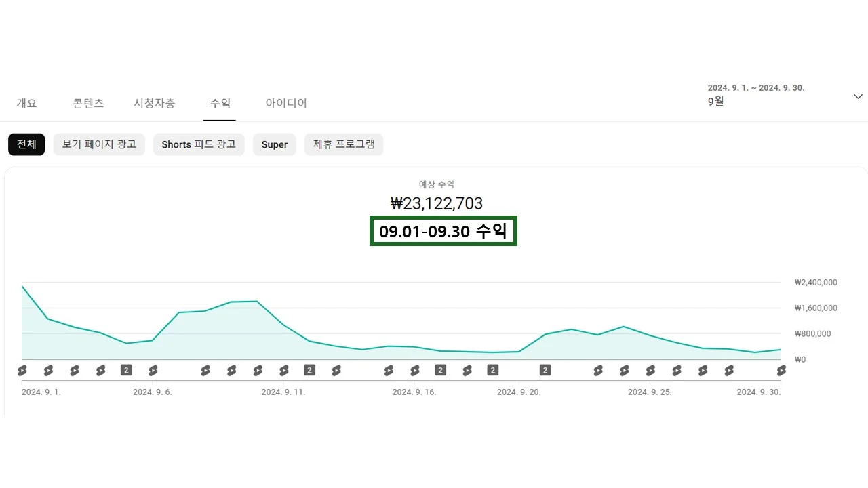Click the Shorts marker above 2024. 9. 30.
868x488 pixels.
pyautogui.click(x=781, y=370)
